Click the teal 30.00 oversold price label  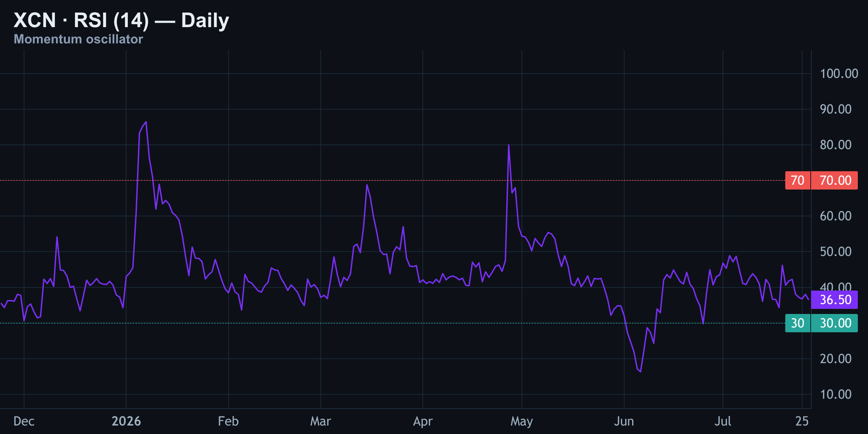[834, 323]
